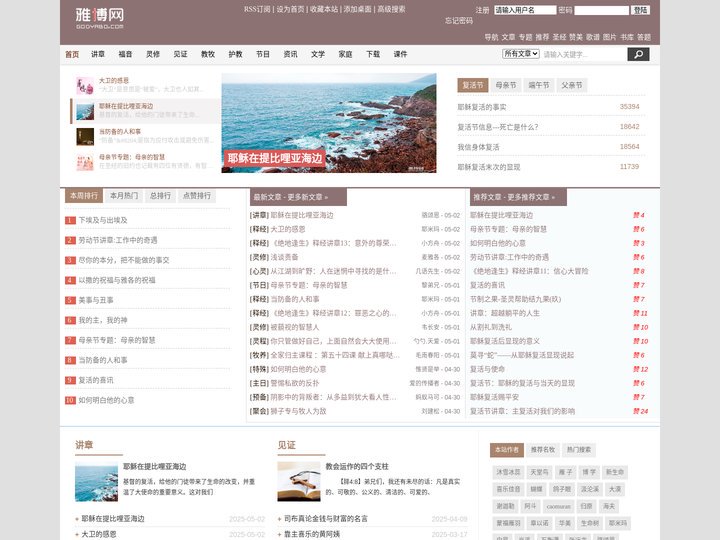Click author tag 沐雪冰辰

pos(508,472)
